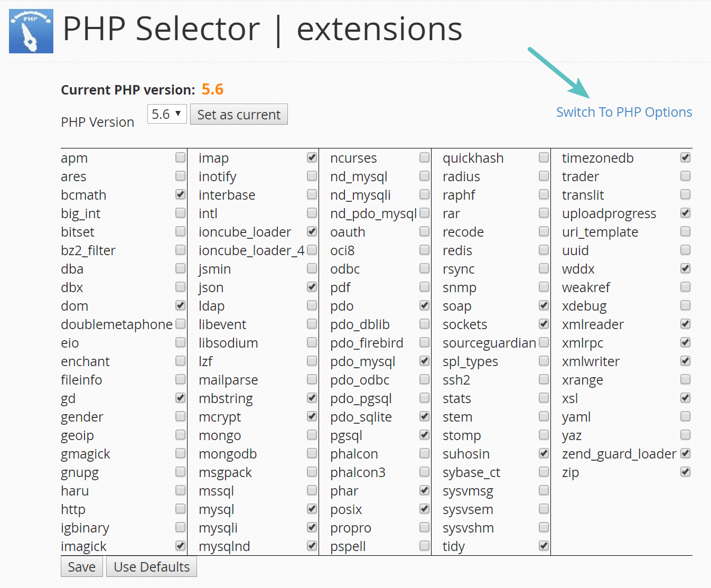Check the fileinfo extension
Image resolution: width=711 pixels, height=588 pixels.
point(181,379)
